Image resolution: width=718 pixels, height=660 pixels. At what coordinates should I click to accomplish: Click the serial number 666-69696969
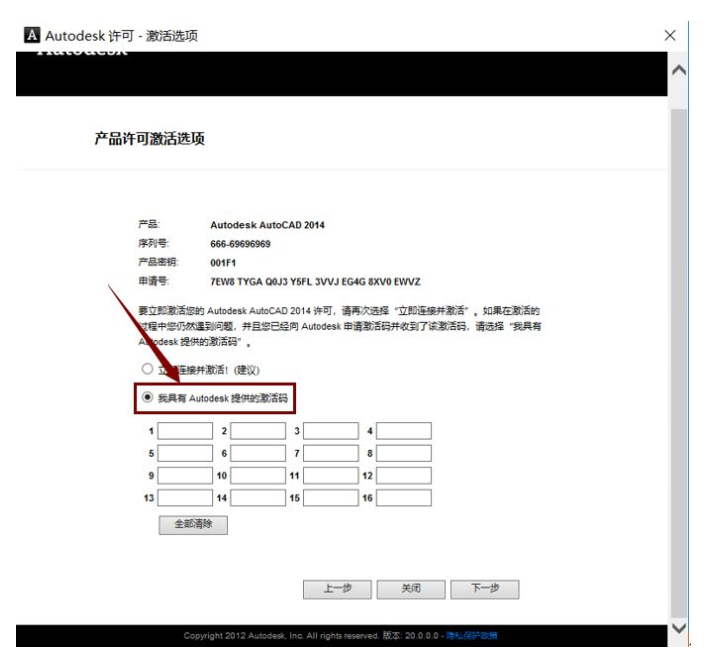pos(240,244)
